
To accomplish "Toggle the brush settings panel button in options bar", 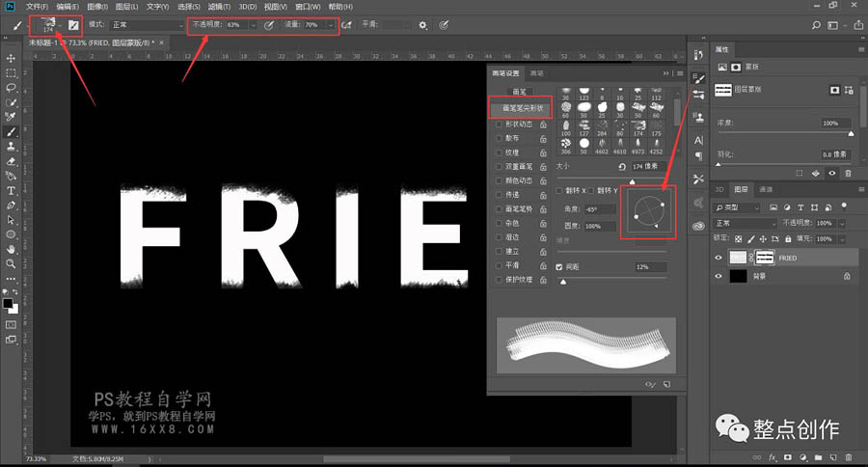I will [73, 25].
